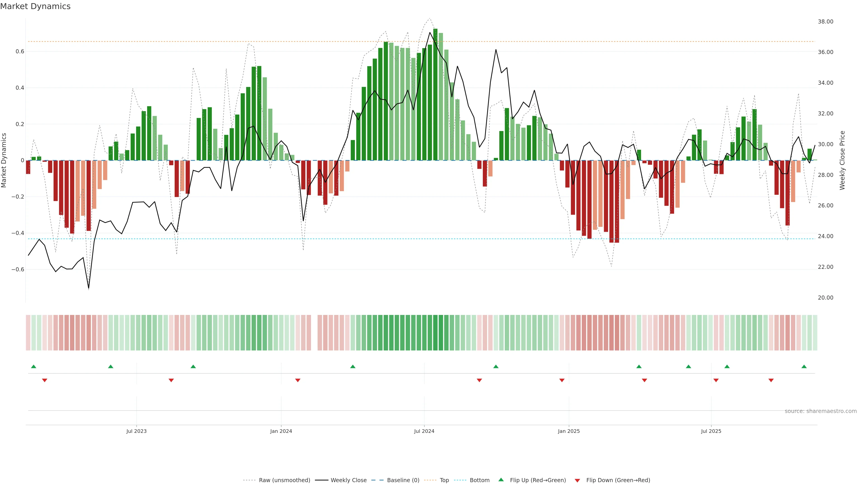The width and height of the screenshot is (868, 488).
Task: Click the Jan 2025 x-axis label
Action: coord(569,432)
